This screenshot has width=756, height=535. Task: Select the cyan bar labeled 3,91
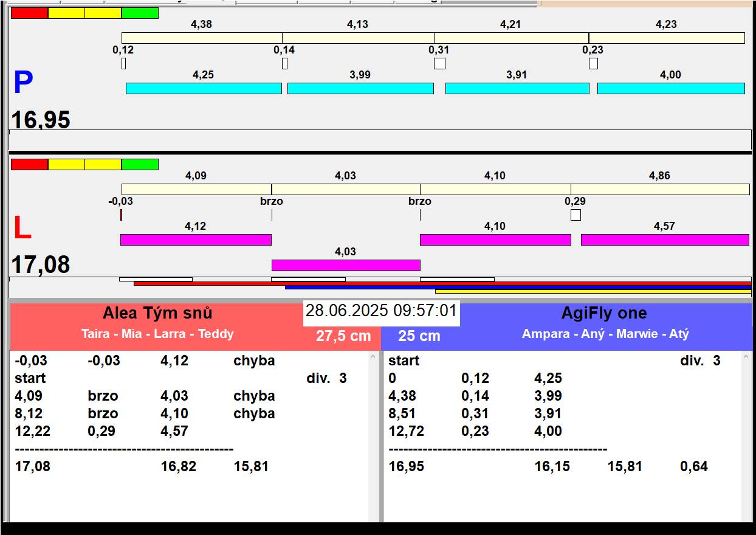[517, 88]
